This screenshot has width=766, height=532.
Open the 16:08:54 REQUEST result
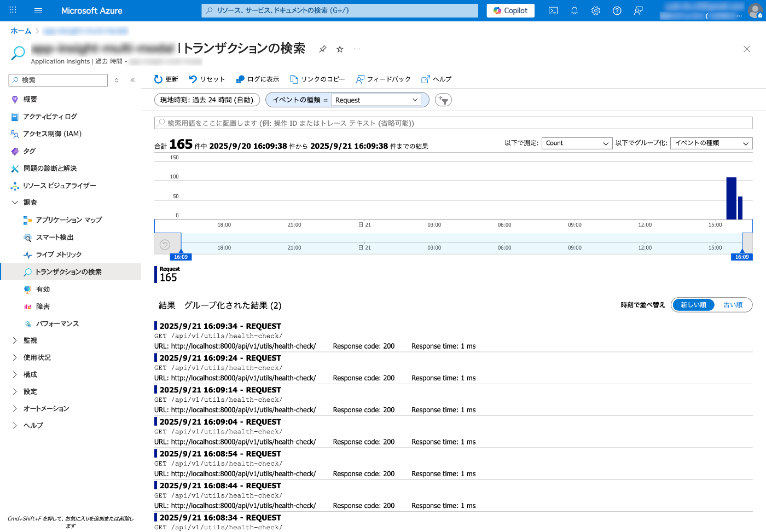[454, 464]
